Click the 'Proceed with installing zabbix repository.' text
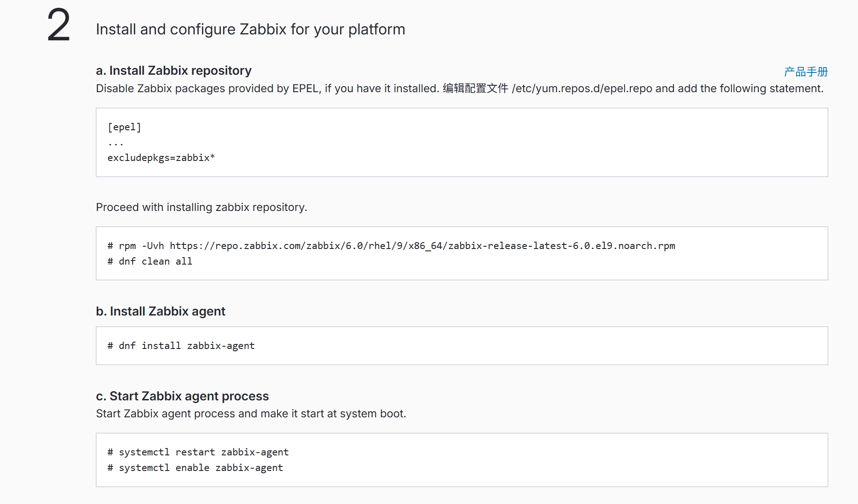The width and height of the screenshot is (858, 504). coord(201,207)
